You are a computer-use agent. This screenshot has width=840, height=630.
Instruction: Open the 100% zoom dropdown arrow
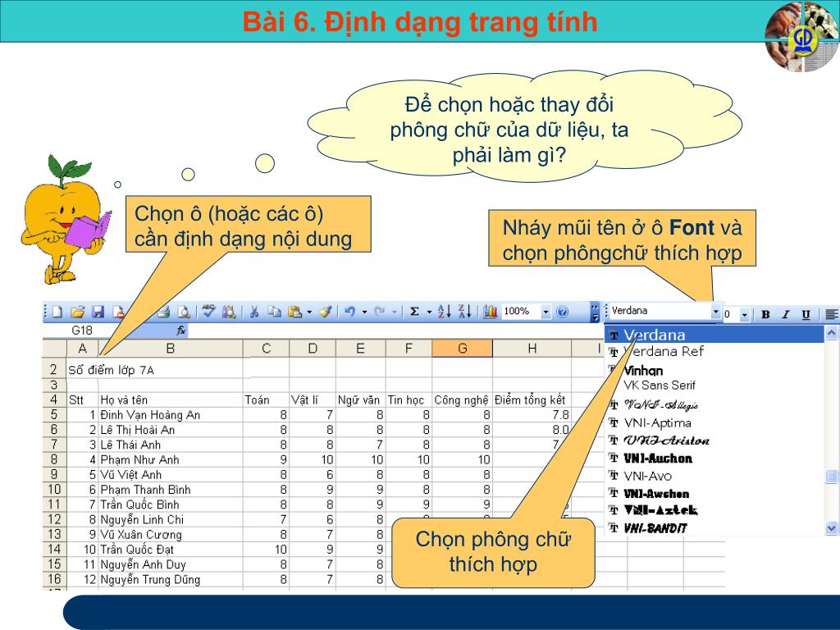546,312
